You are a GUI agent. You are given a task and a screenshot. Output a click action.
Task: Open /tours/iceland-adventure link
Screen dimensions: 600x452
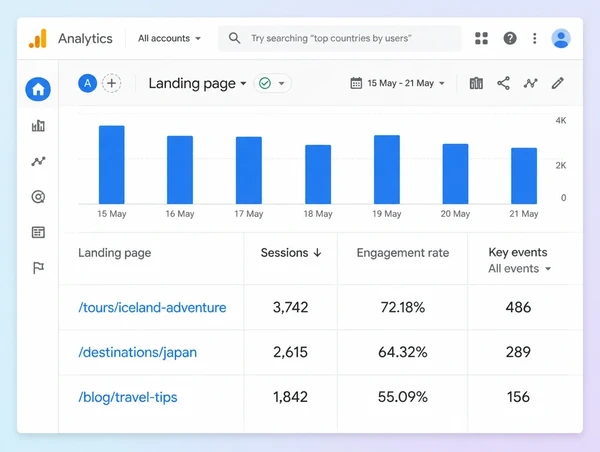[x=152, y=307]
